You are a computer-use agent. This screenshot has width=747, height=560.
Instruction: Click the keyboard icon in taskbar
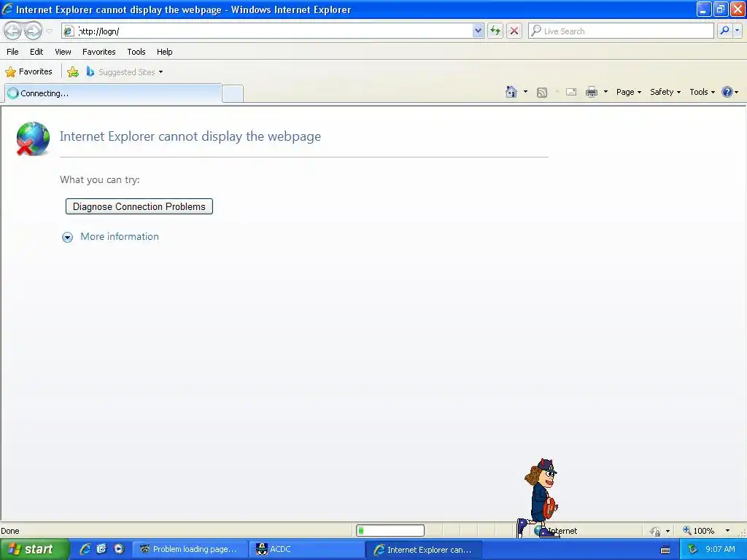pos(665,550)
